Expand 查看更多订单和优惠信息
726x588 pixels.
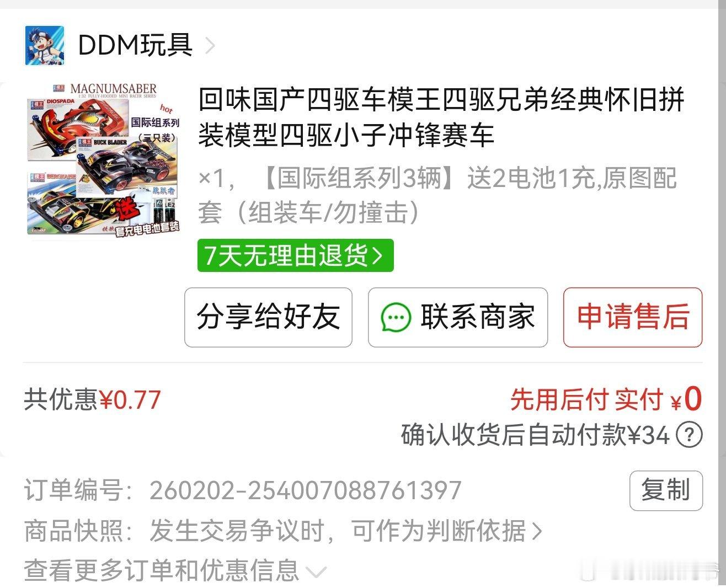(x=175, y=570)
